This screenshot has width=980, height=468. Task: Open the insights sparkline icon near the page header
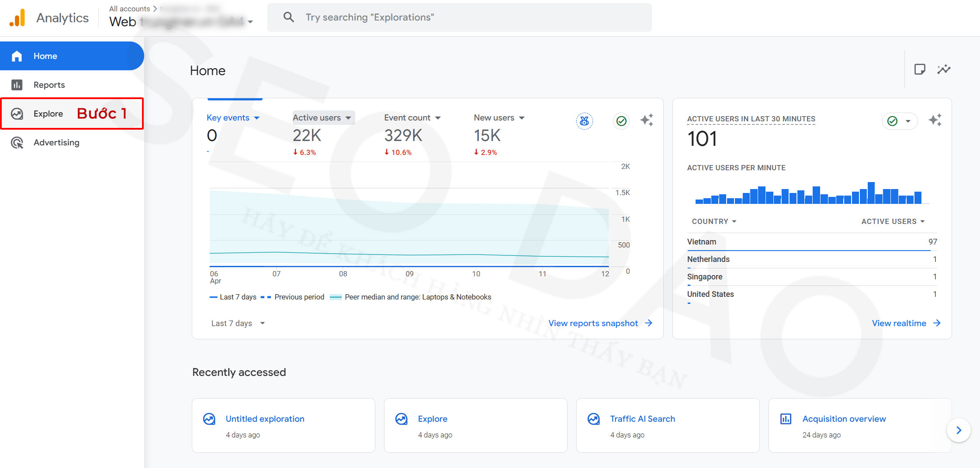[944, 69]
